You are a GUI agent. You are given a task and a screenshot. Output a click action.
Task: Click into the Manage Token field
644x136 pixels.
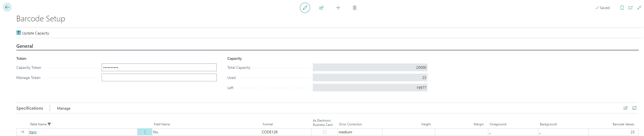coord(159,78)
